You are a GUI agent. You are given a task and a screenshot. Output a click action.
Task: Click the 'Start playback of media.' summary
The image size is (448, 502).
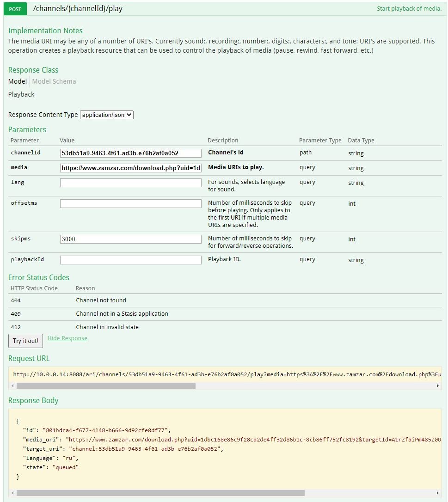click(409, 9)
